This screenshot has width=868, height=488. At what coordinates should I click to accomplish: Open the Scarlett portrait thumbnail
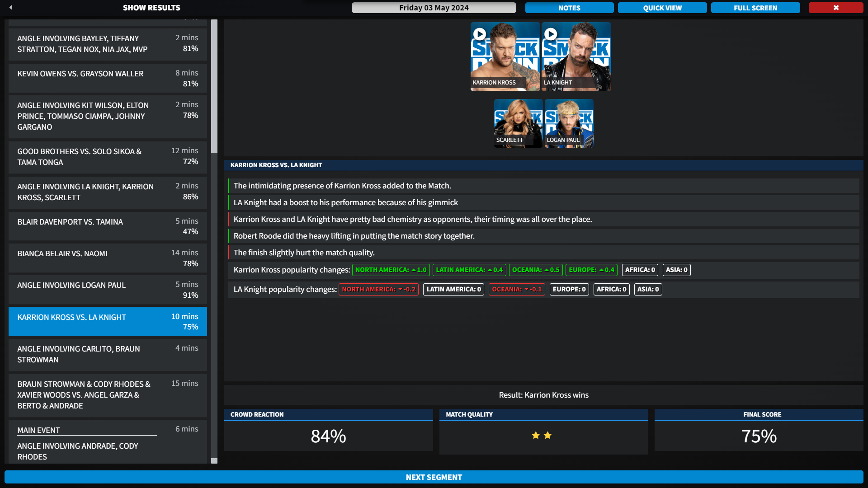pos(518,123)
